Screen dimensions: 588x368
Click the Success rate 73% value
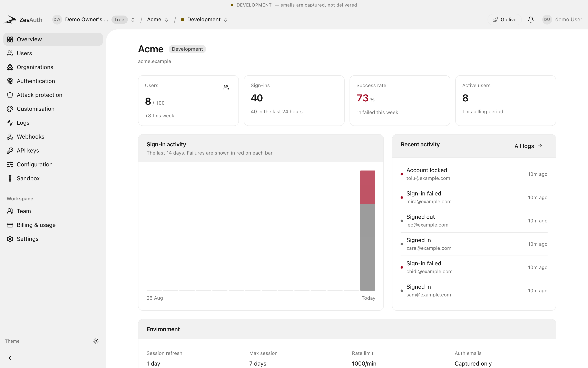(365, 98)
